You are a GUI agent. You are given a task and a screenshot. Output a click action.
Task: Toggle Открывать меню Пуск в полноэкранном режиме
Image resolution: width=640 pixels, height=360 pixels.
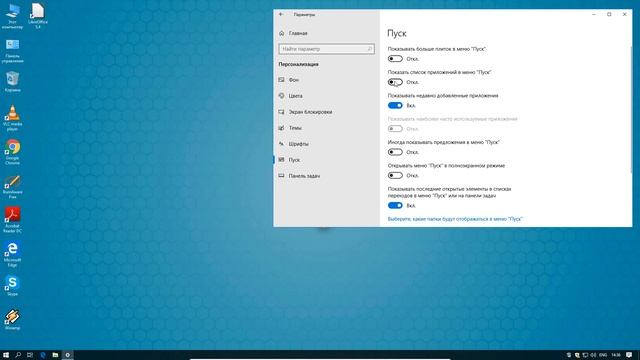coord(395,176)
